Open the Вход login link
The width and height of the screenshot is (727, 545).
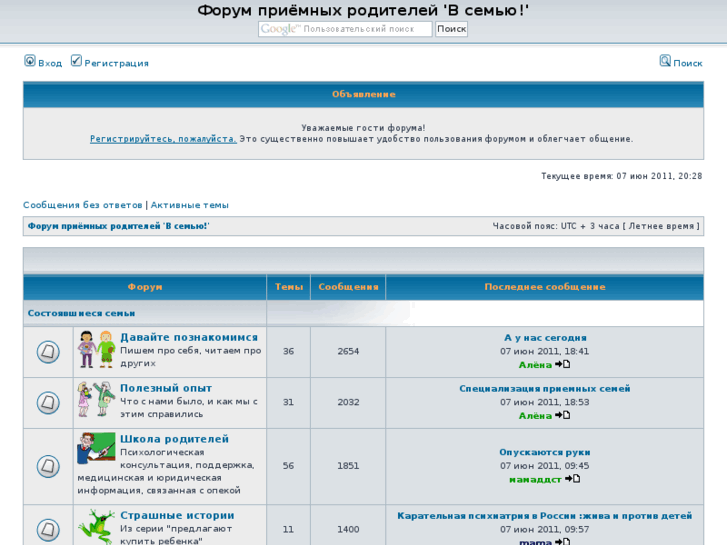50,64
